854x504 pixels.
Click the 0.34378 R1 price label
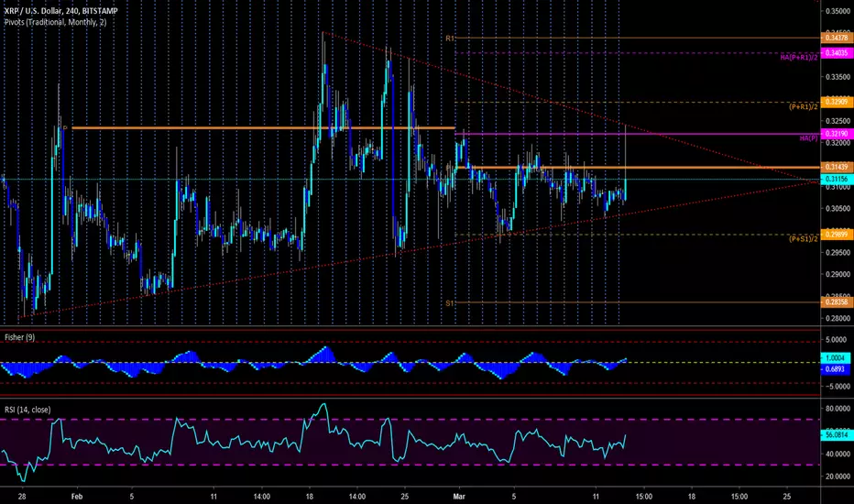(x=836, y=38)
